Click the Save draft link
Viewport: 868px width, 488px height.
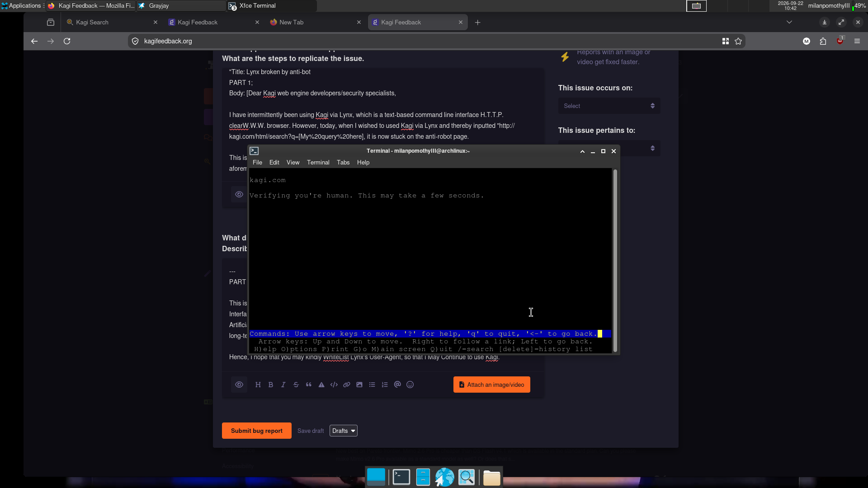tap(311, 431)
